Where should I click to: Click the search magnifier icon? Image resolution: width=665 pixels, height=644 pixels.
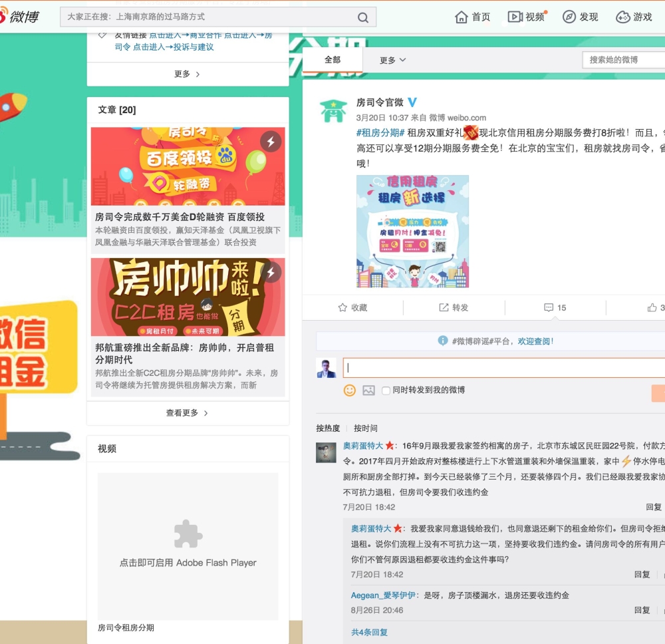tap(362, 17)
